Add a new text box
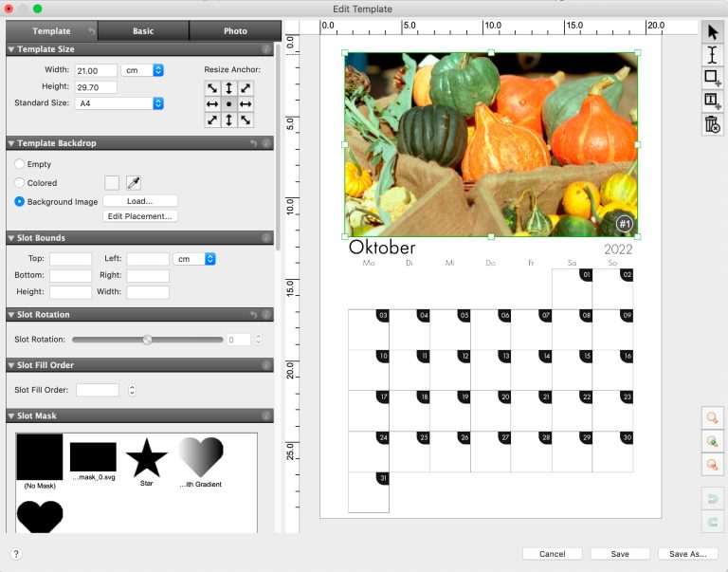 pyautogui.click(x=712, y=101)
